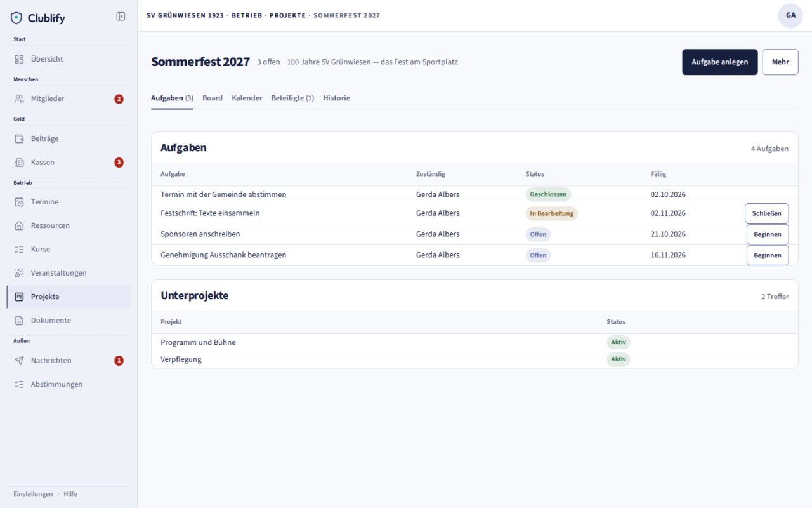Click the Beiträge wallet icon
Viewport: 812px width, 508px height.
click(x=19, y=138)
